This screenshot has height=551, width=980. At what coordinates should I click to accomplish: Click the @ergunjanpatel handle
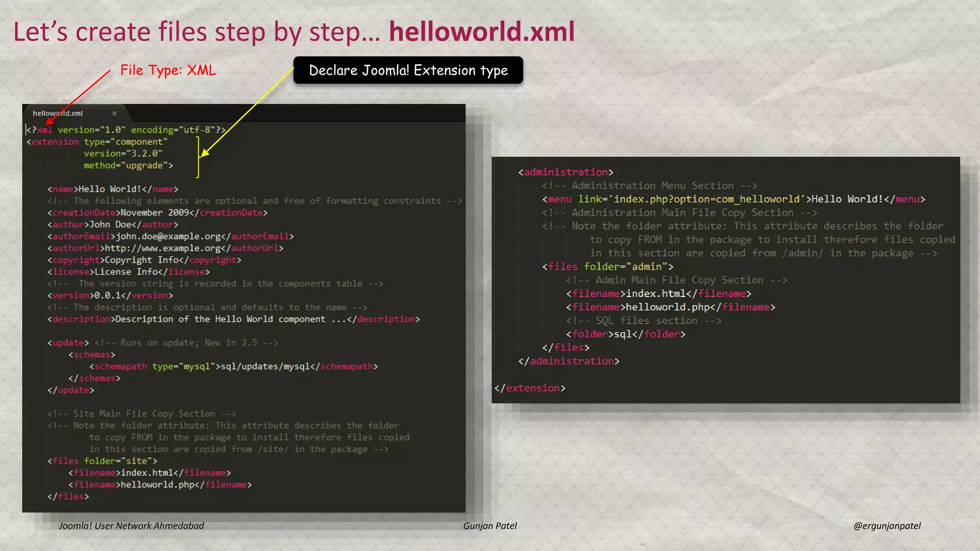pyautogui.click(x=887, y=526)
